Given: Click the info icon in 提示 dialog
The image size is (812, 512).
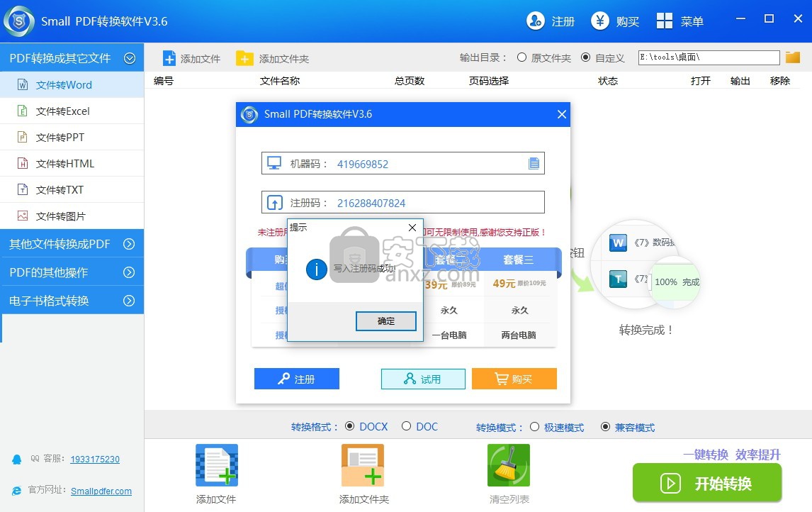Looking at the screenshot, I should [317, 269].
